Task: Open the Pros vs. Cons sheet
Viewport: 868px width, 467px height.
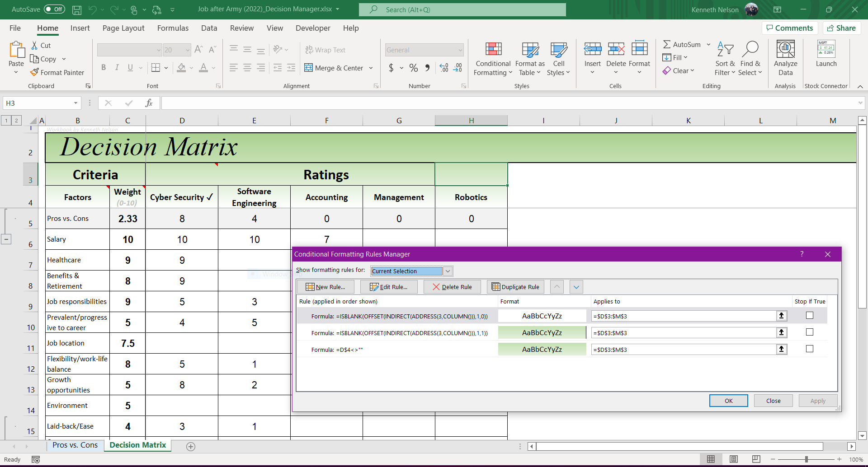Action: click(x=75, y=445)
